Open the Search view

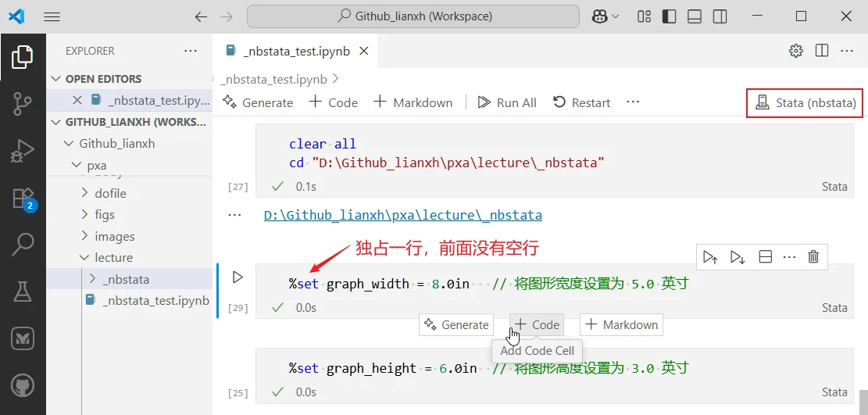click(x=23, y=245)
